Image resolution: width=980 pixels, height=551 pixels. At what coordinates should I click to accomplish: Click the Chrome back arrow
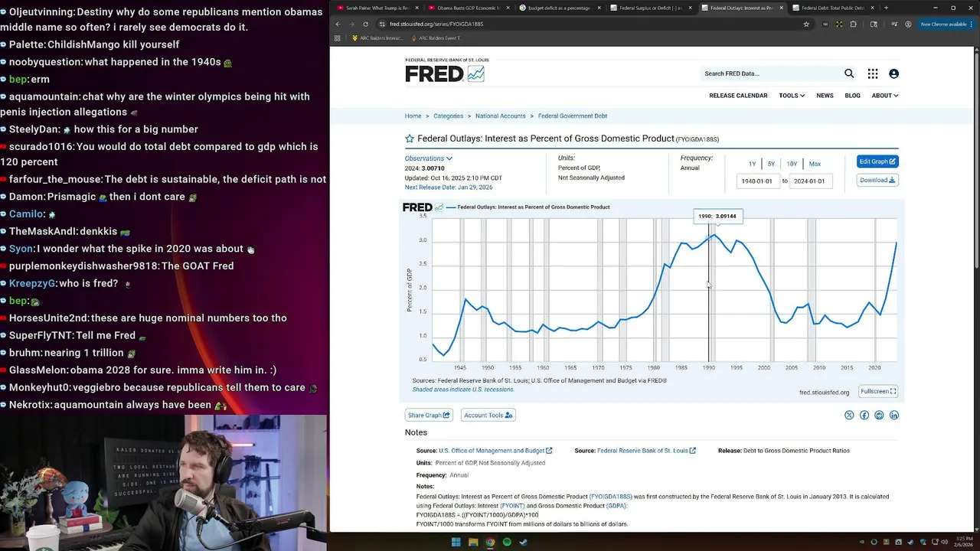pos(338,24)
